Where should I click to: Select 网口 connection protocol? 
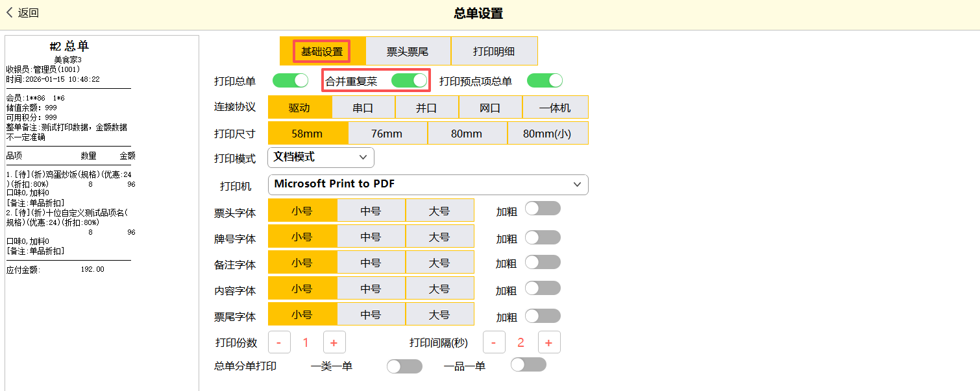coord(490,108)
